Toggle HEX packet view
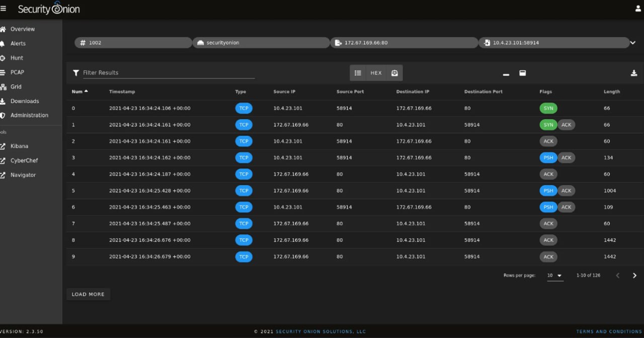This screenshot has height=338, width=644. click(x=376, y=73)
